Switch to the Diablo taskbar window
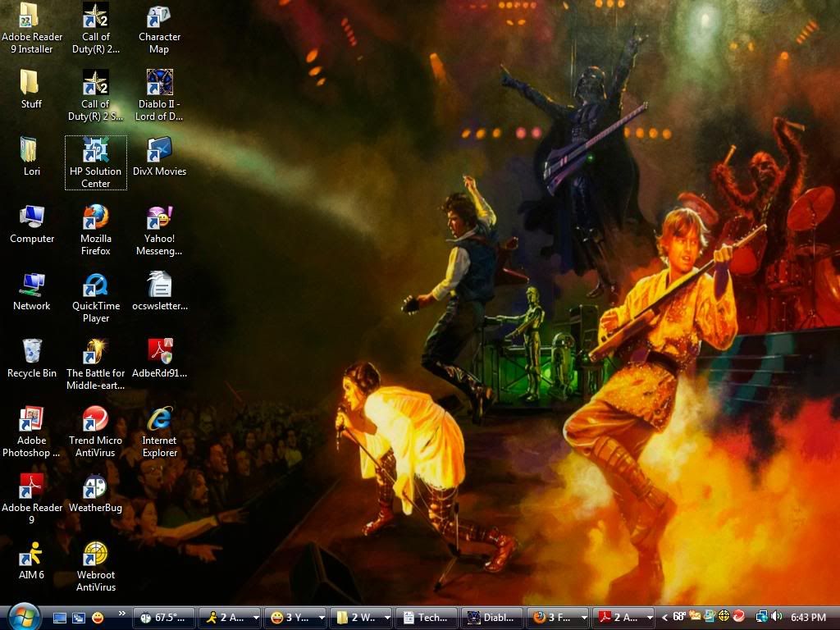 (492, 618)
